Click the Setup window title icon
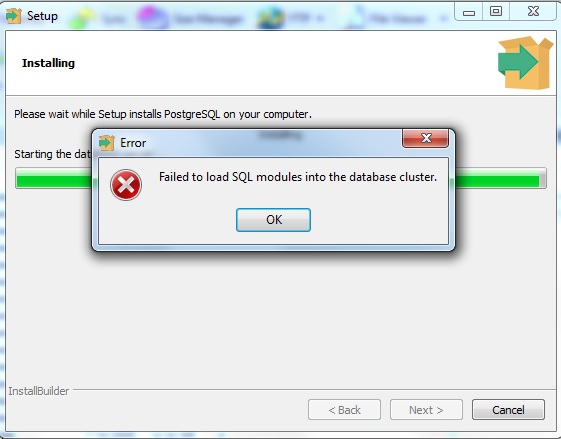The height and width of the screenshot is (439, 561). point(14,16)
